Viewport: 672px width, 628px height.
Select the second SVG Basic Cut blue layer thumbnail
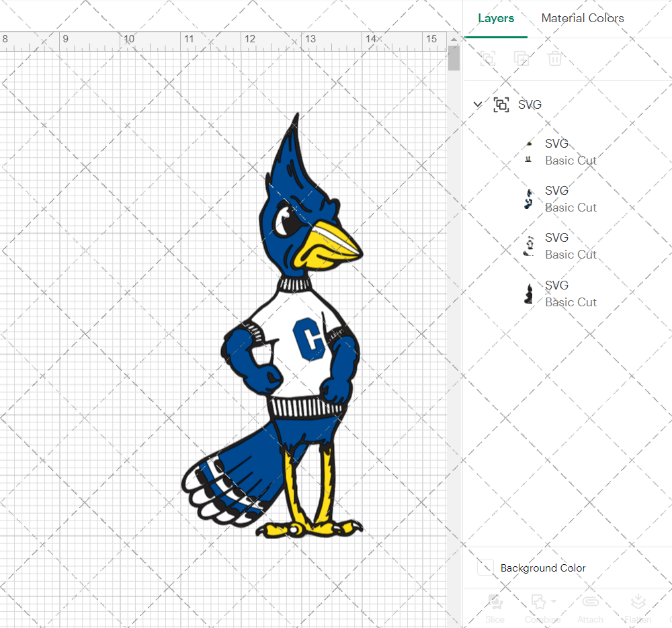(x=529, y=199)
